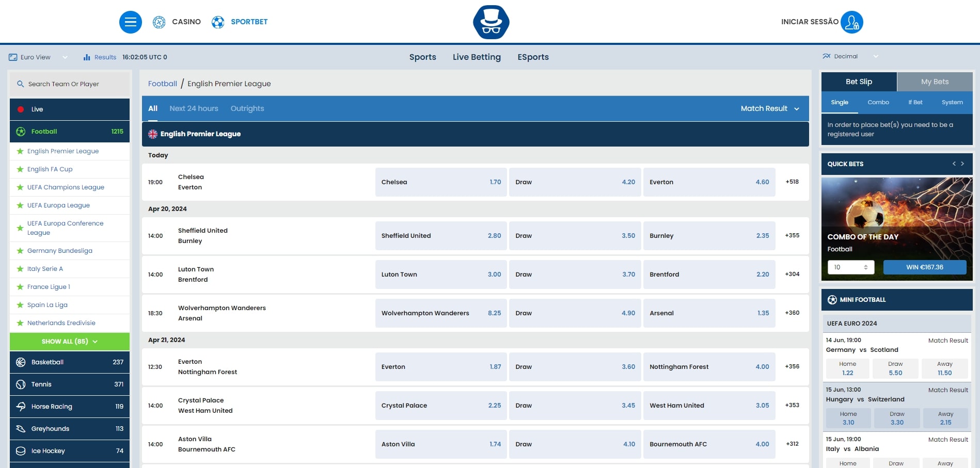Open the Decimal odds format dropdown
This screenshot has width=980, height=468.
click(850, 57)
